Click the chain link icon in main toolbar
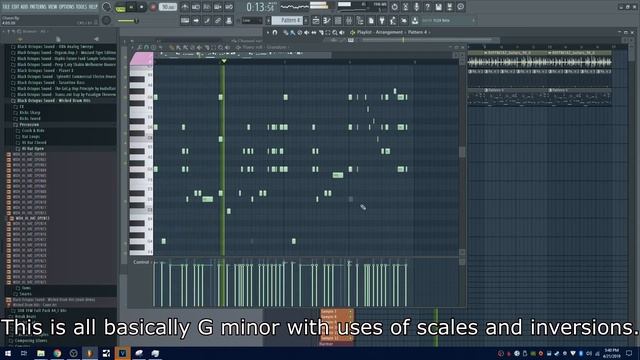 (x=218, y=20)
